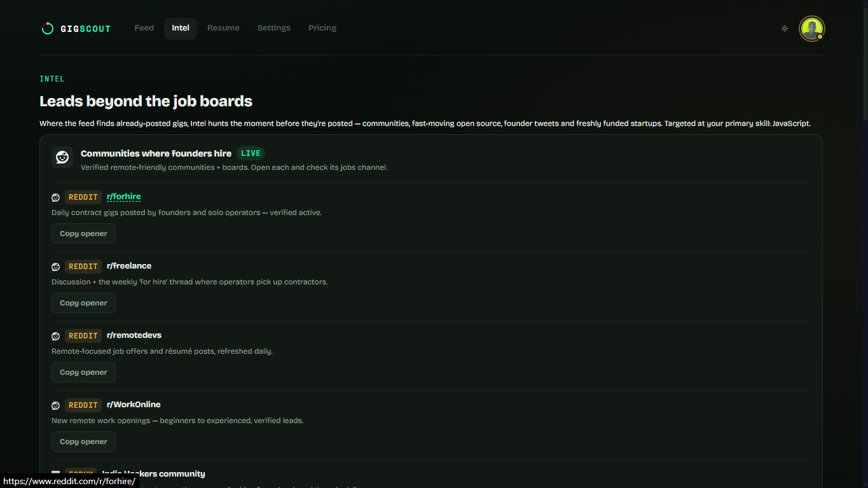Viewport: 868px width, 488px height.
Task: Click the "Where the feed finds already-posted gigs" paragraph
Action: click(425, 123)
